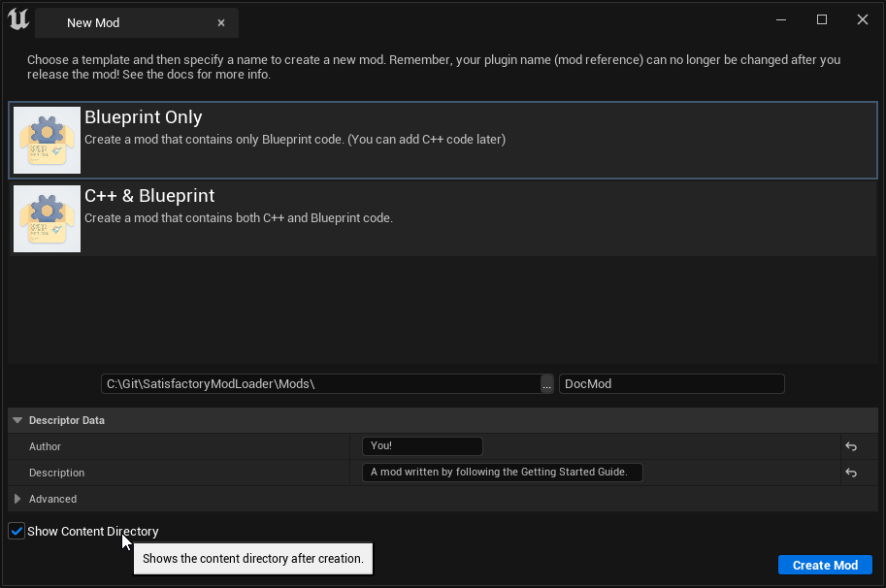
Task: Click the Create Mod button
Action: [825, 565]
